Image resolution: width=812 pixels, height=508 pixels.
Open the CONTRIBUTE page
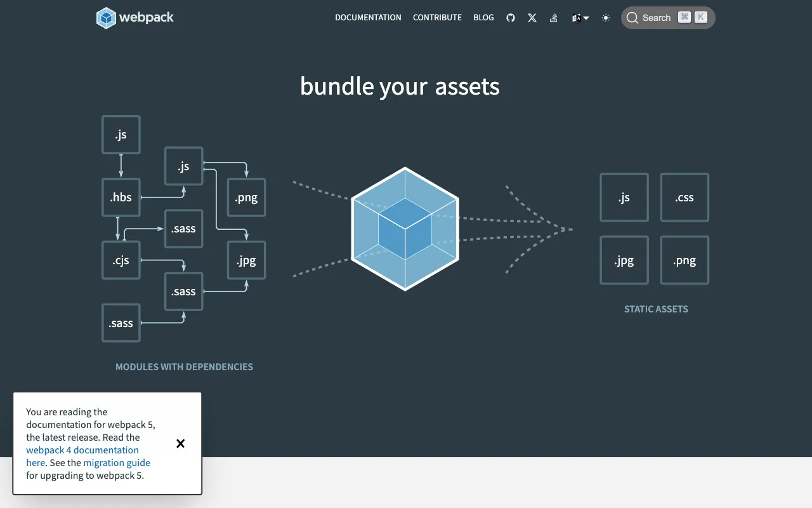pyautogui.click(x=437, y=18)
